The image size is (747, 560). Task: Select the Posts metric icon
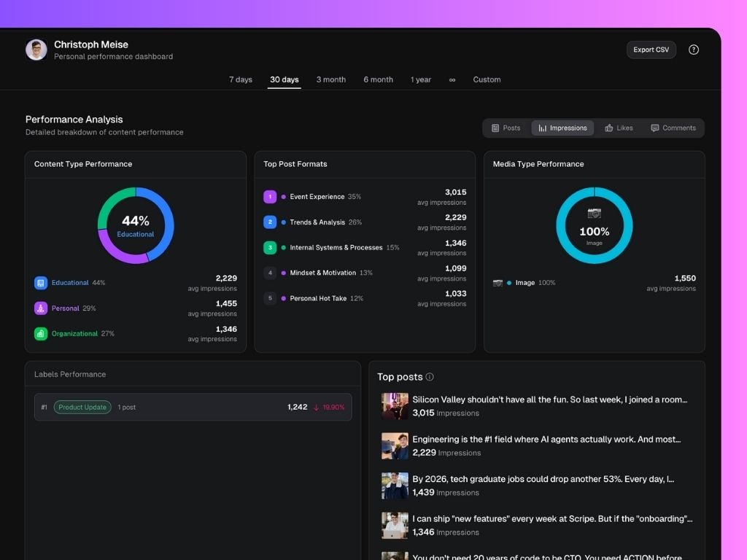coord(495,128)
